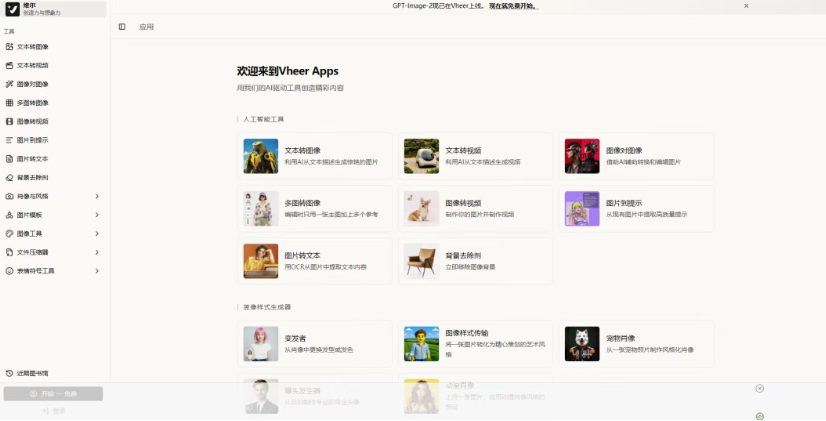Image resolution: width=826 pixels, height=421 pixels.
Task: Expand the 文件压缩器 submenu chevron
Action: [x=97, y=252]
